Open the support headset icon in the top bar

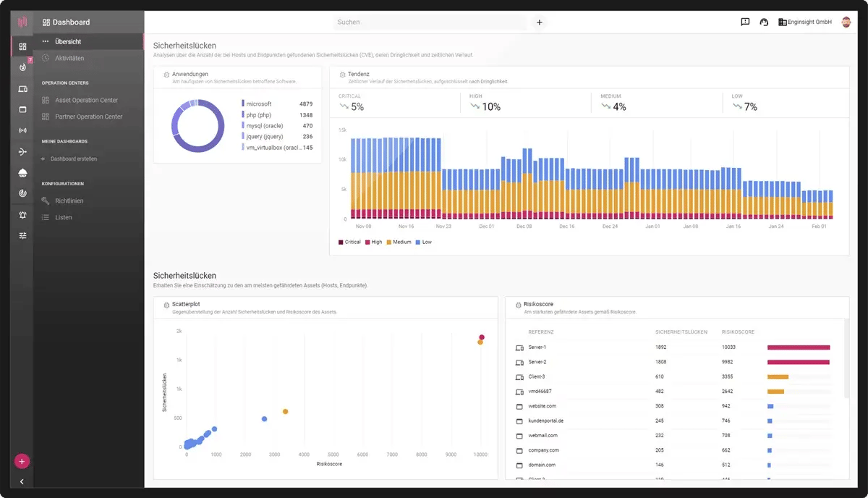[763, 22]
